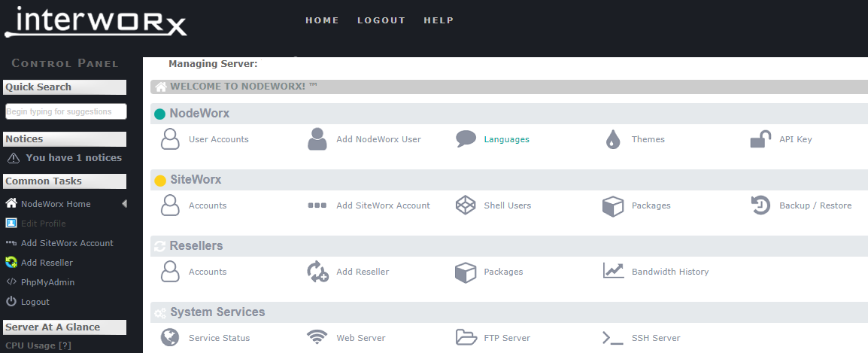The image size is (868, 353).
Task: Collapse the NodeWorx section header
Action: click(199, 114)
